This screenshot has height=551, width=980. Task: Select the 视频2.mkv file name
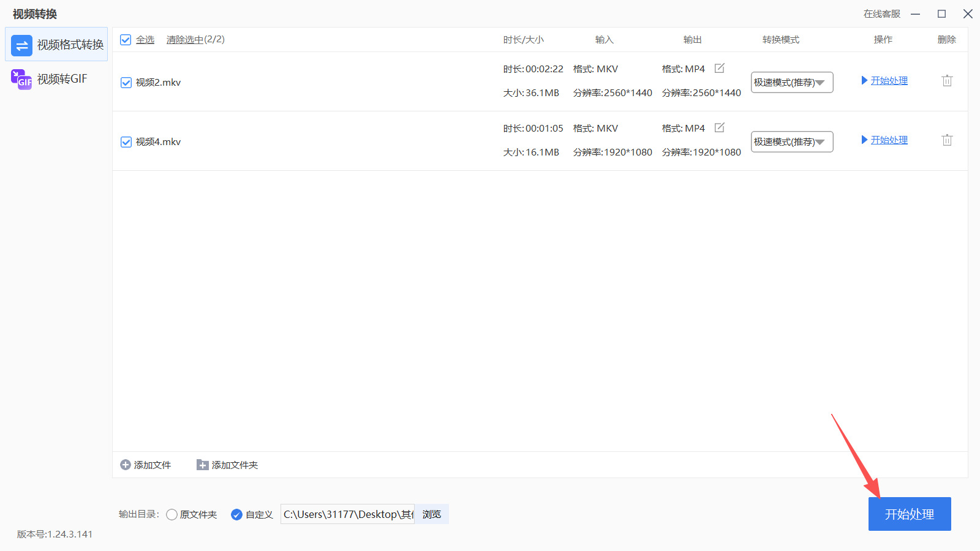[x=159, y=83]
